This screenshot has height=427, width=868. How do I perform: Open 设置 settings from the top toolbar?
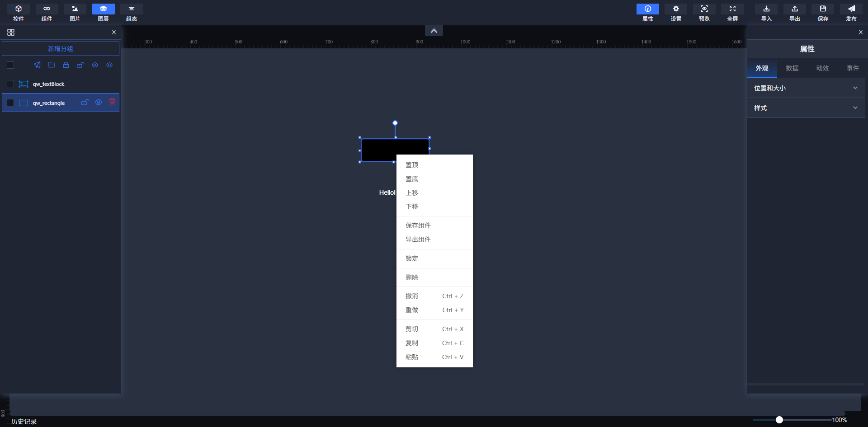click(x=676, y=13)
